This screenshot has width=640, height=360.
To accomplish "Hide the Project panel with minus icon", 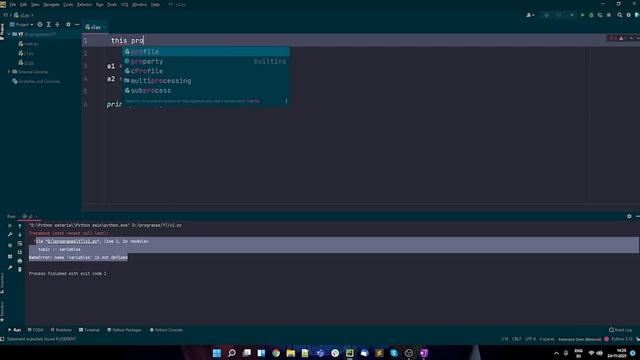I will point(77,24).
